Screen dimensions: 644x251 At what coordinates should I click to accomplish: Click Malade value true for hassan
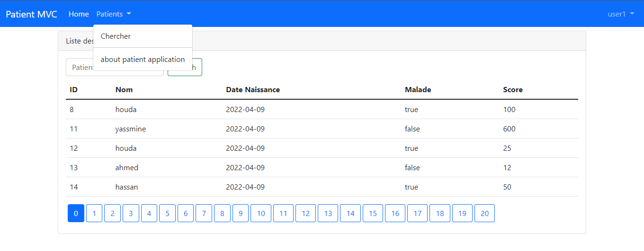point(411,187)
